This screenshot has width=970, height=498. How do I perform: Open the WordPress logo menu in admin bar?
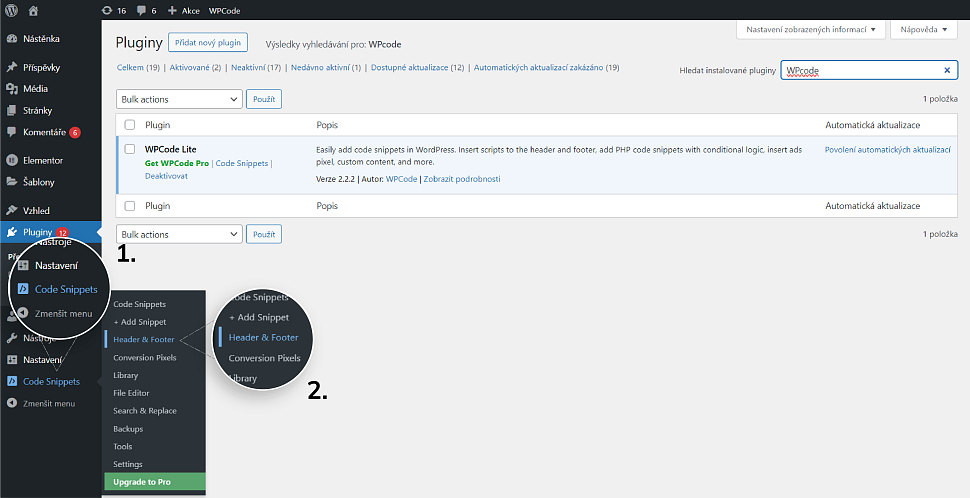pos(11,10)
